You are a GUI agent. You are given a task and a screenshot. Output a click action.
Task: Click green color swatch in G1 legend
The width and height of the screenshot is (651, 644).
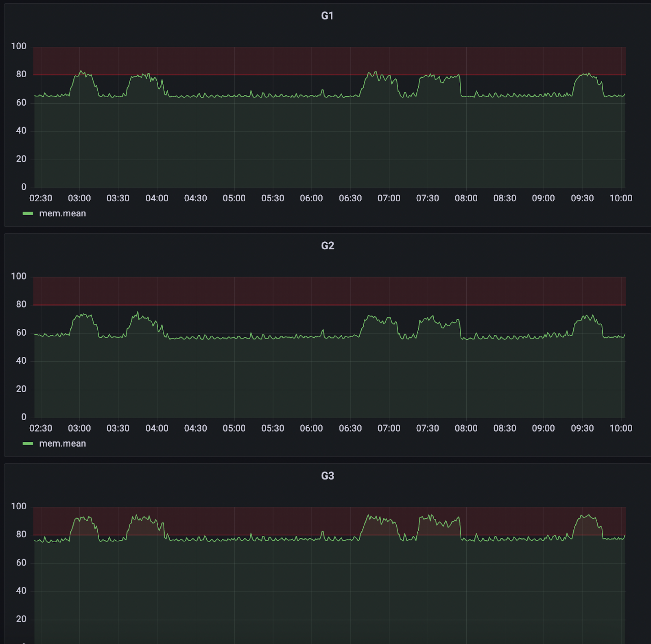(28, 214)
